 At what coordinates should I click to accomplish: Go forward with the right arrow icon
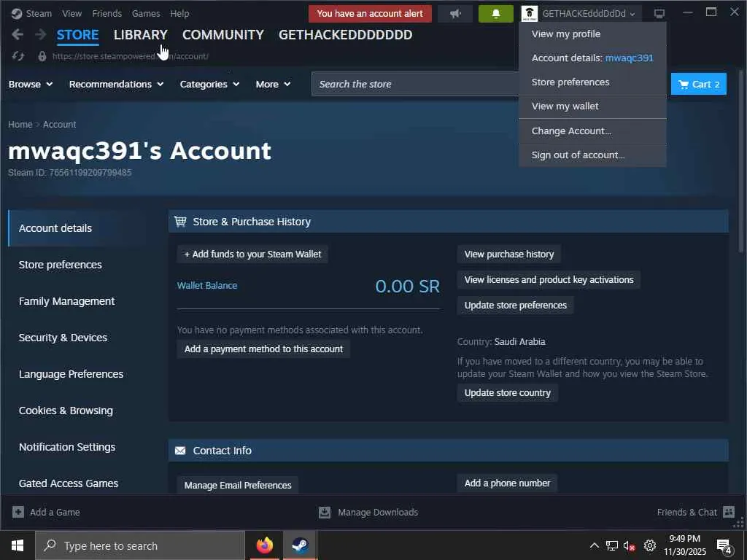click(x=41, y=34)
